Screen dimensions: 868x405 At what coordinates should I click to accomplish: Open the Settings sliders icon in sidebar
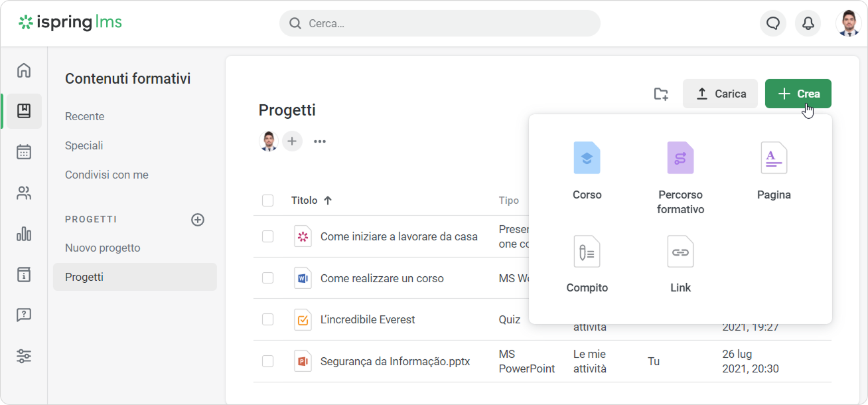click(24, 356)
